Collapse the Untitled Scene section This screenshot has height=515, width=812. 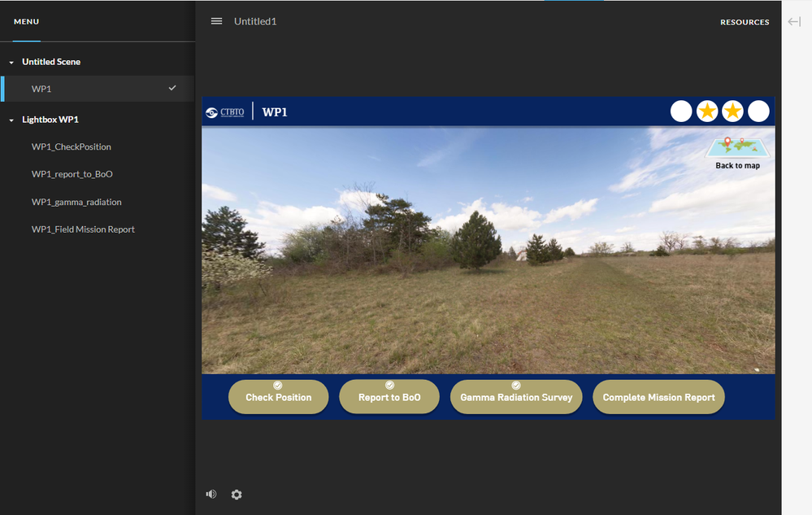point(11,62)
